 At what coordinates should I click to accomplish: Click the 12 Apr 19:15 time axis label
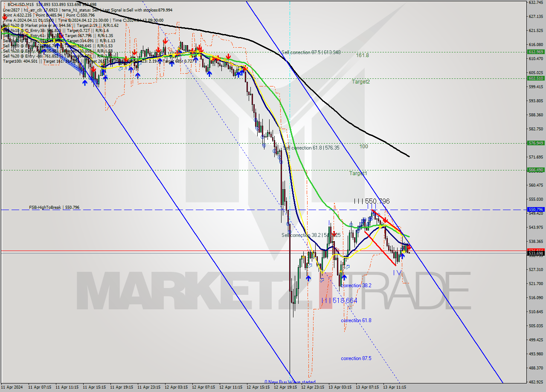coord(285,387)
